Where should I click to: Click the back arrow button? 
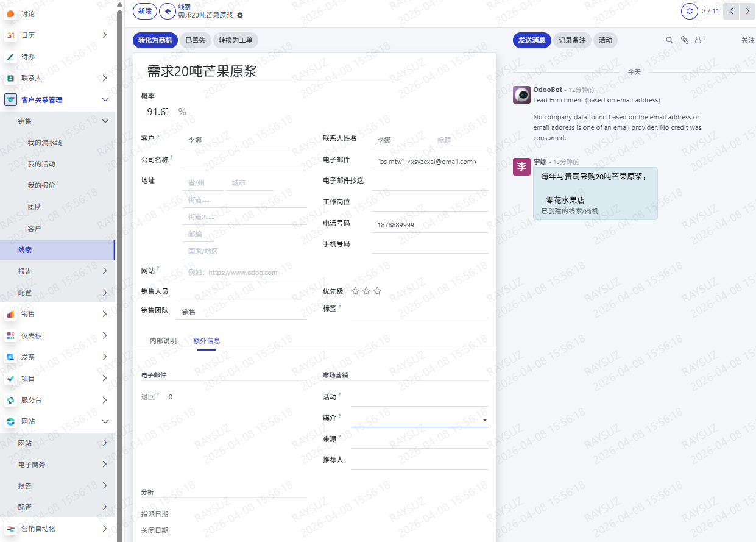(167, 11)
